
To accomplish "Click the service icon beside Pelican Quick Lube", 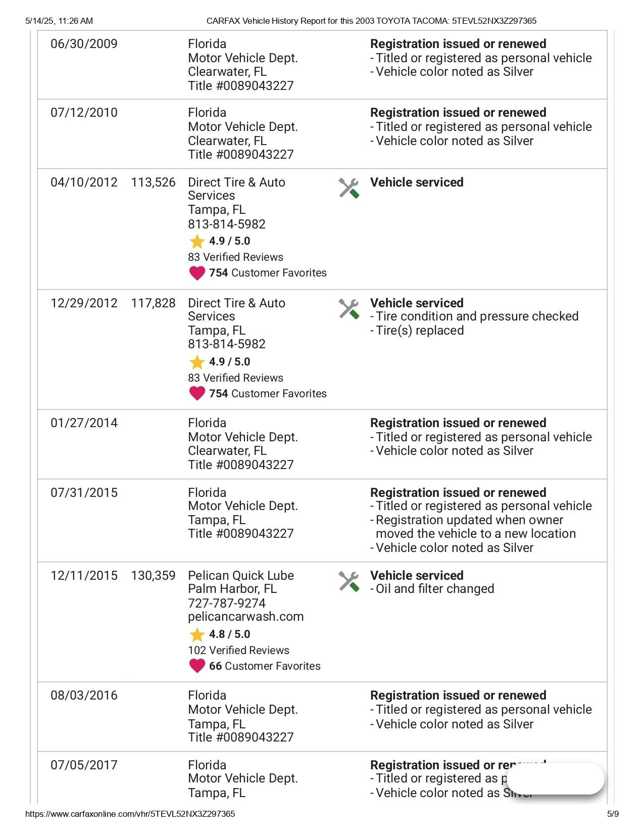I will pyautogui.click(x=349, y=581).
